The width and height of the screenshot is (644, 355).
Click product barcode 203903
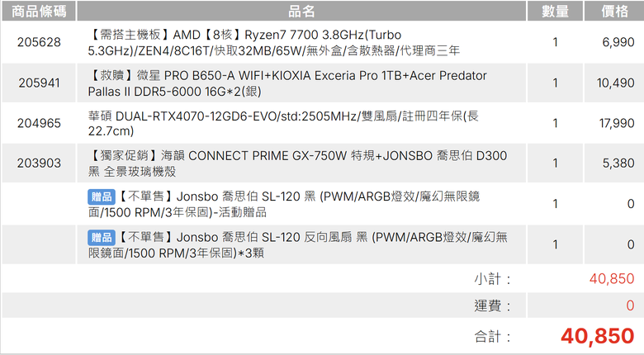tap(39, 163)
